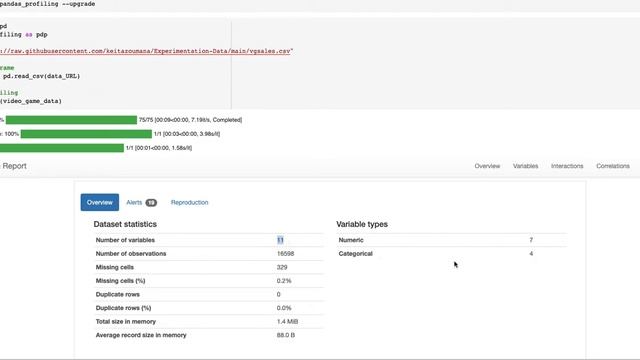Click the Numeric row label

tap(351, 240)
